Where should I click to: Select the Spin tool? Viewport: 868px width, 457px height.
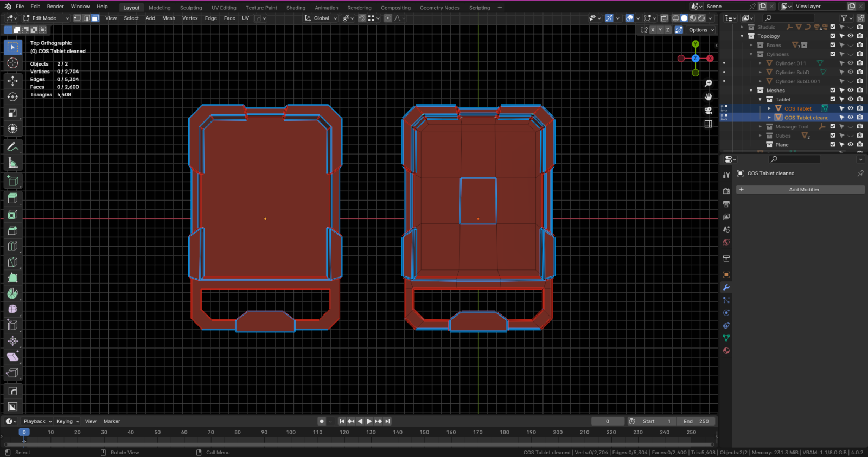click(x=13, y=293)
